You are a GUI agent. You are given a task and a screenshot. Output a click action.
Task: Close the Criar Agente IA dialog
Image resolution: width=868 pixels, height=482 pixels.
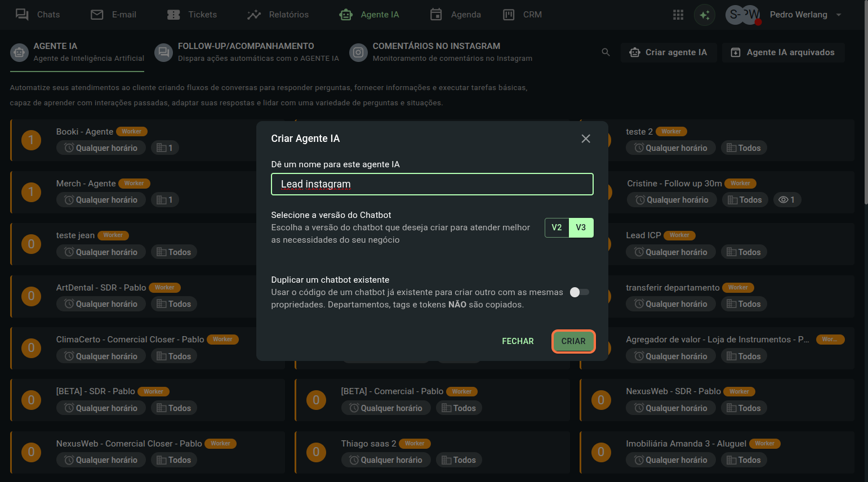(x=586, y=139)
